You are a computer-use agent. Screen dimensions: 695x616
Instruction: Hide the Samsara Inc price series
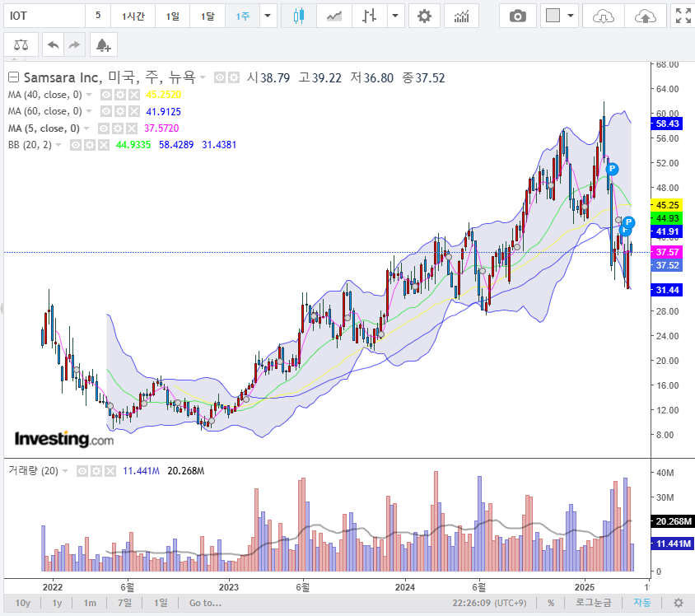coord(220,78)
